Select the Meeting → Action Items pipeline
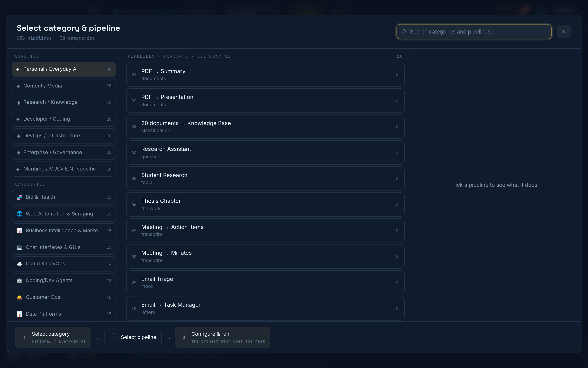Image resolution: width=588 pixels, height=368 pixels. coord(265,230)
